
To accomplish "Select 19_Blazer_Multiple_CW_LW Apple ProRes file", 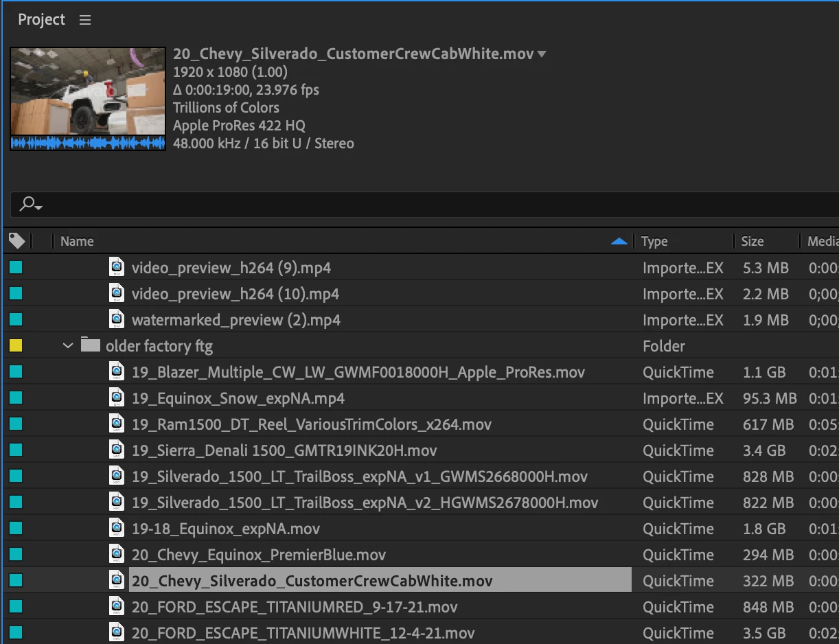I will tap(358, 372).
